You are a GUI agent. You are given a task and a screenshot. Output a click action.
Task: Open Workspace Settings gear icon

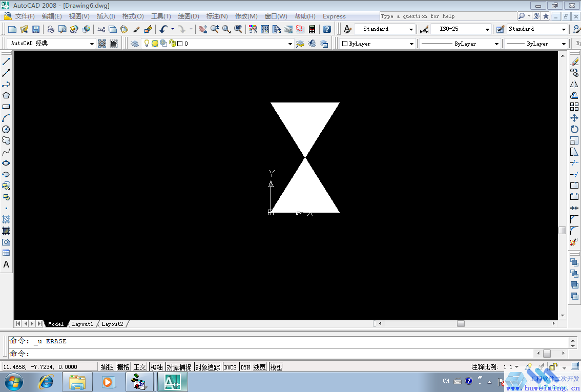point(102,44)
